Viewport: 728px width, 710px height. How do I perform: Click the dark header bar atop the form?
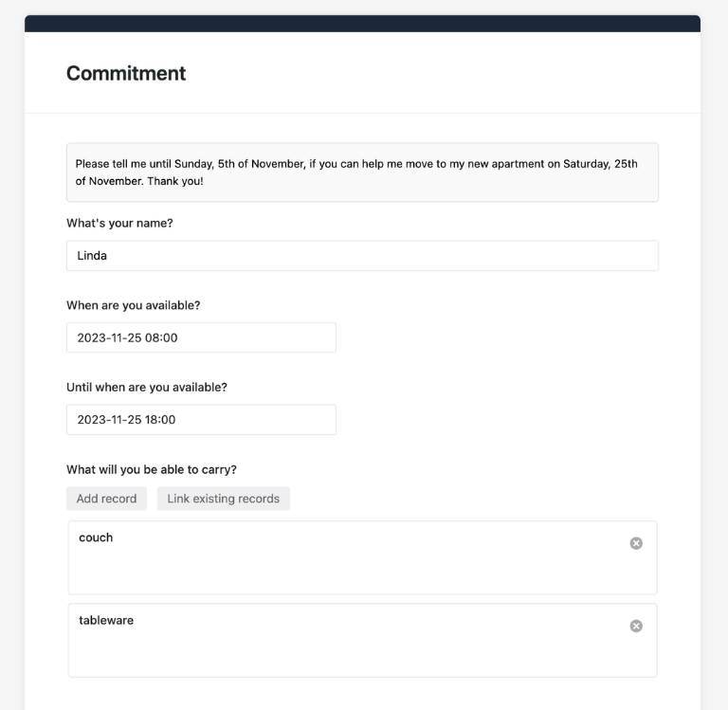click(x=362, y=24)
